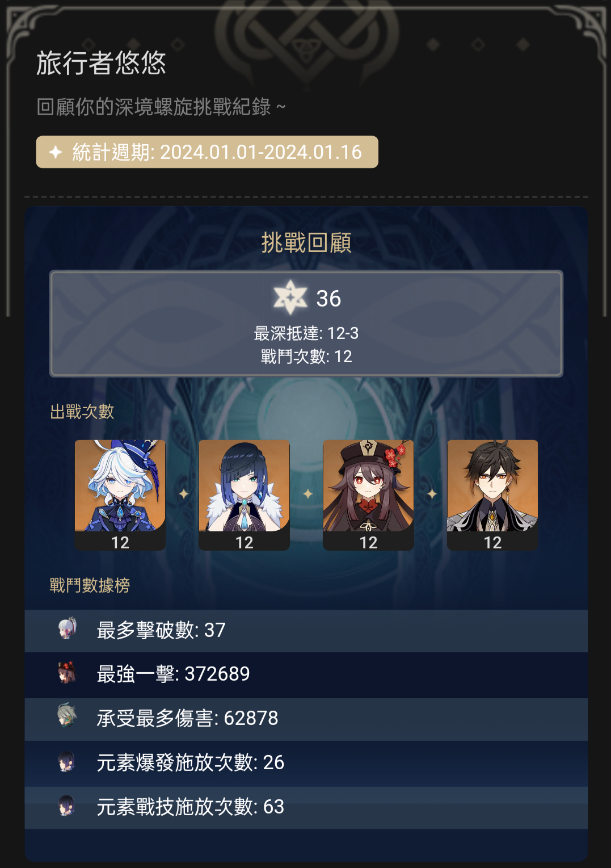Click the Hu Tao avatar beside 最強一擊
The height and width of the screenshot is (868, 611).
(67, 673)
